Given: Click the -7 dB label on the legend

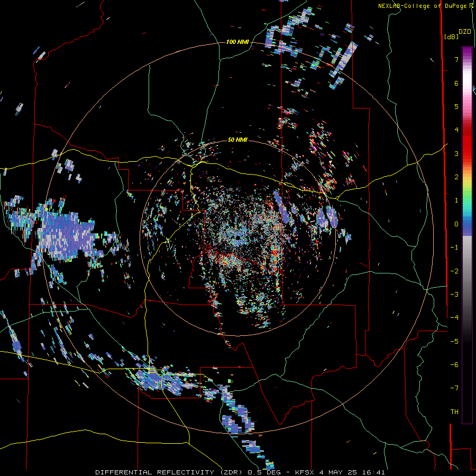Looking at the screenshot, I should coord(454,388).
